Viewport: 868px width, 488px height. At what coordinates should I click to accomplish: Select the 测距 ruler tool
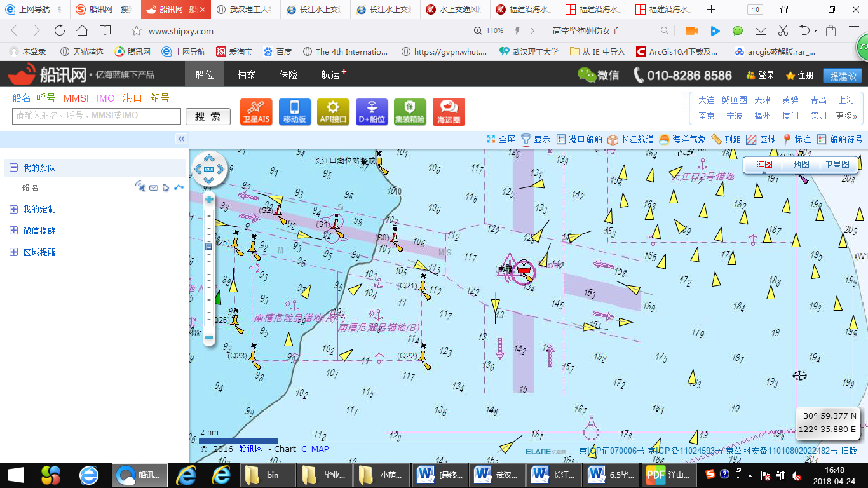pyautogui.click(x=726, y=139)
